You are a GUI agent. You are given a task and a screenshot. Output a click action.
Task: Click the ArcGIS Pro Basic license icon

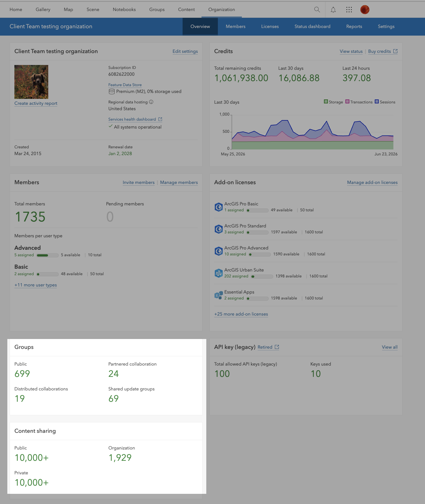coord(218,207)
